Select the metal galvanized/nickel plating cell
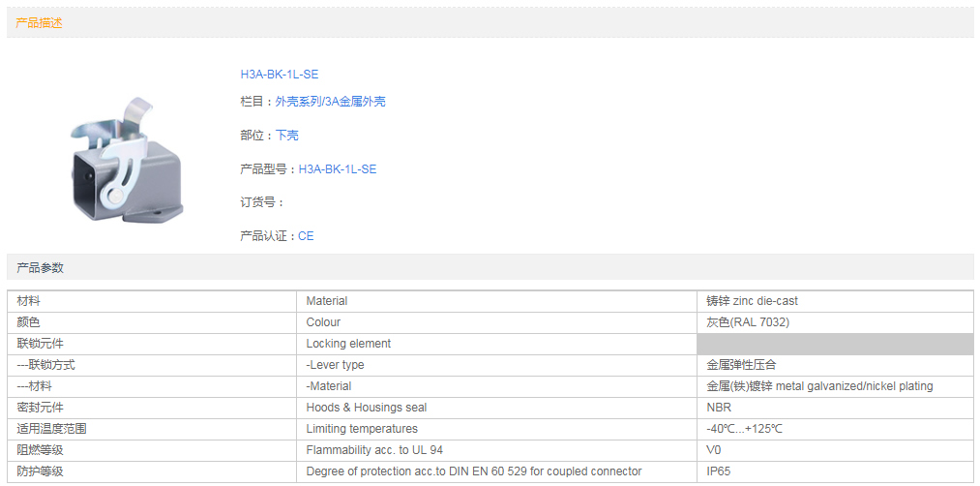 click(x=819, y=386)
